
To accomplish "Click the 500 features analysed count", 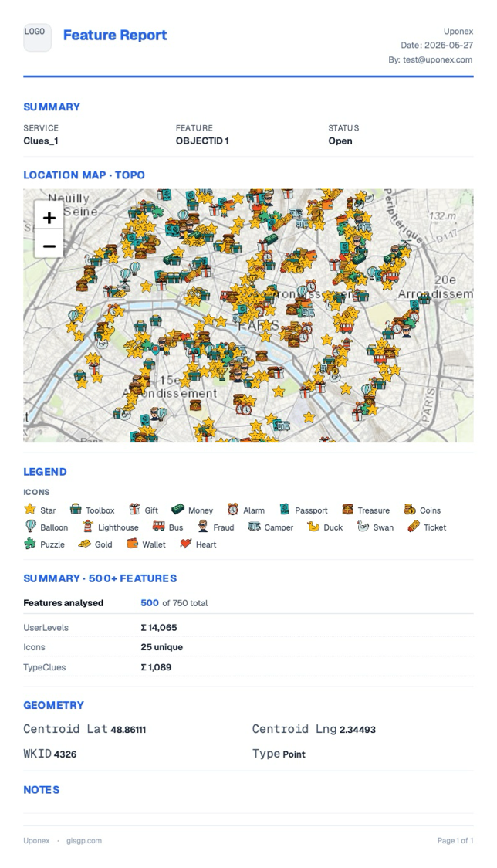I will pos(150,603).
